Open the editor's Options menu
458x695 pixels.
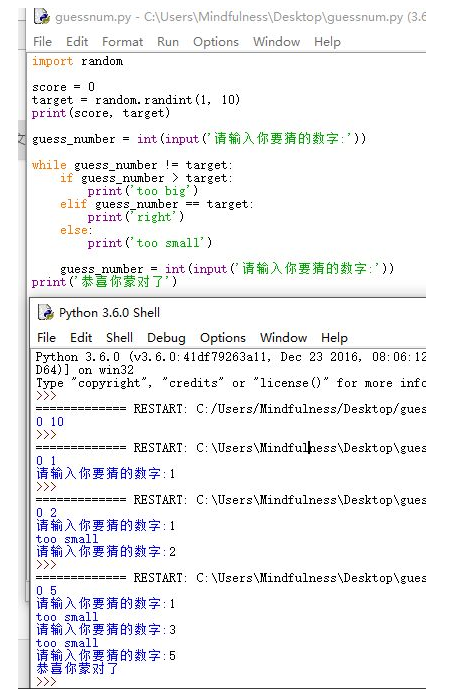(216, 42)
